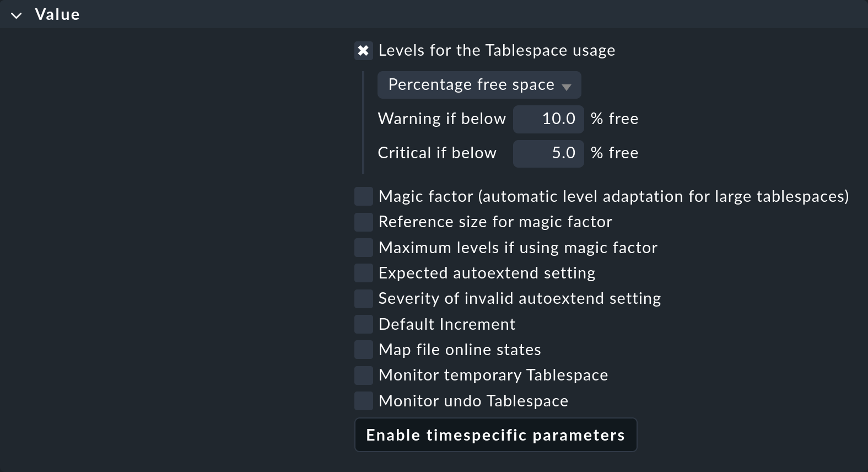This screenshot has width=868, height=472.
Task: Check Expected autoextend setting
Action: 363,272
